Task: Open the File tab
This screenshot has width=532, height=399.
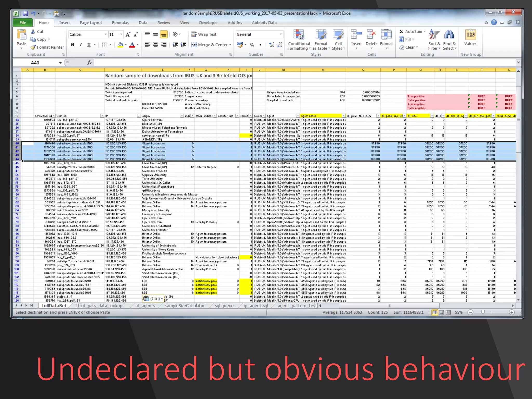Action: point(23,23)
